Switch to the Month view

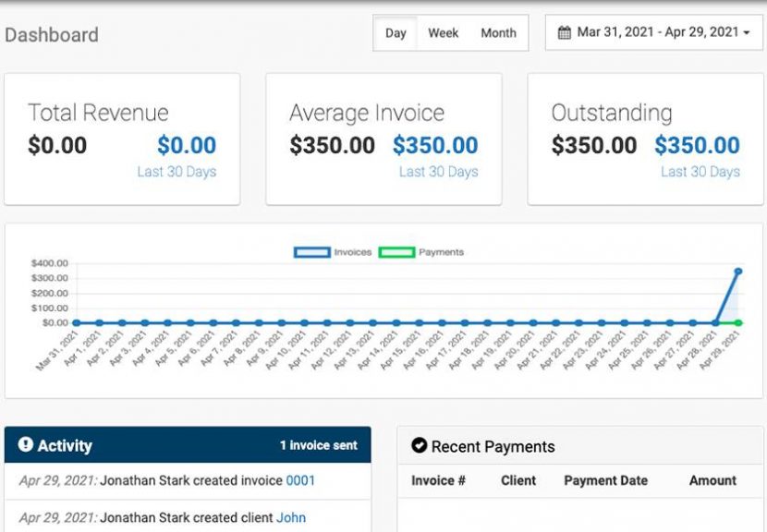coord(498,32)
